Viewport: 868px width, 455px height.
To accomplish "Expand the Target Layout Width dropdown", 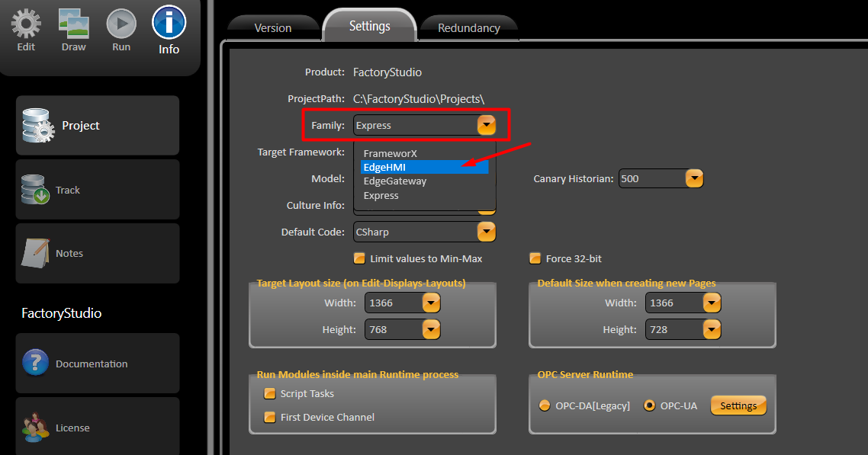I will click(431, 303).
